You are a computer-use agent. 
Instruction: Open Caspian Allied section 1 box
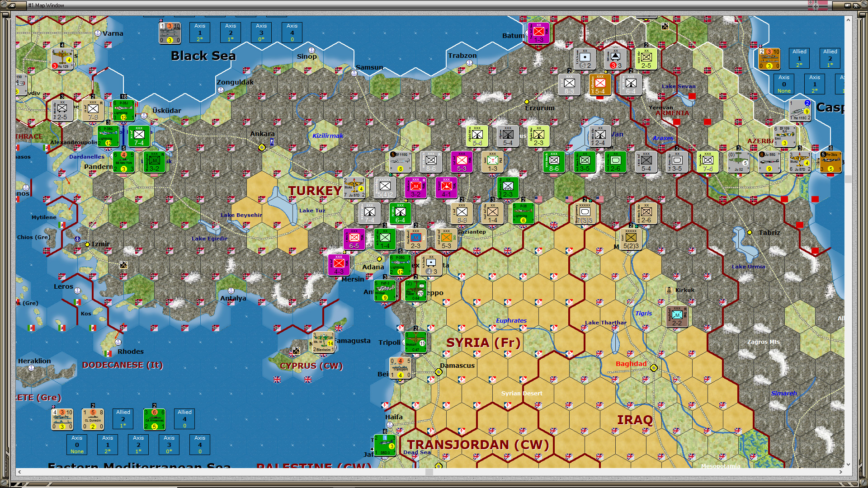[x=799, y=58]
